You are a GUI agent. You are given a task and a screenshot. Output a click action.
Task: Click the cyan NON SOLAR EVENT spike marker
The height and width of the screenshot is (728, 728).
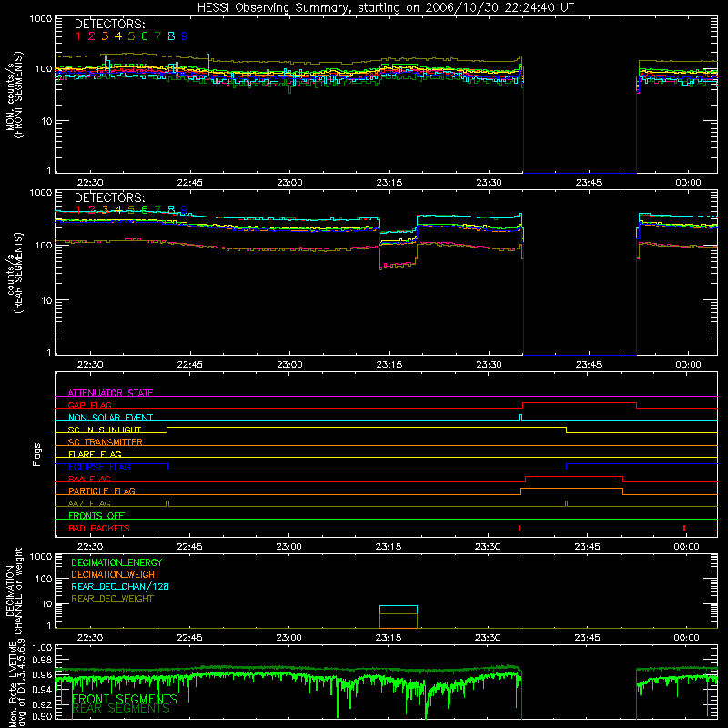pos(521,418)
